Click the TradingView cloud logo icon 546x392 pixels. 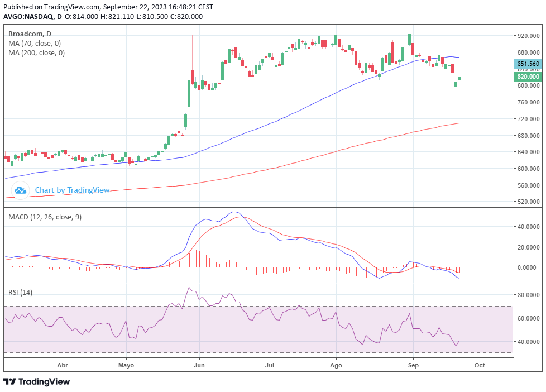point(20,190)
